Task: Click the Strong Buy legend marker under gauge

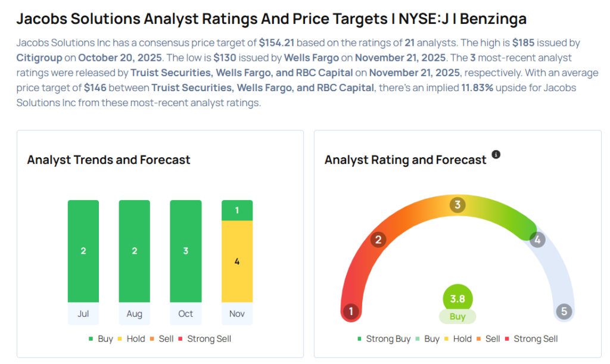Action: [x=360, y=339]
